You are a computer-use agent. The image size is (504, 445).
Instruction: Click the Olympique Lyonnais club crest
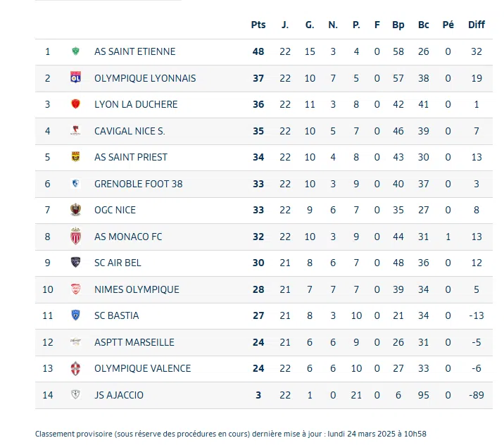(75, 78)
